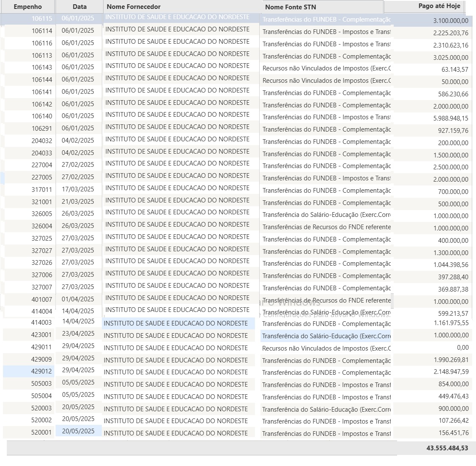Select the empenho 317011 cell
Screen dimensions: 476x466
tap(42, 190)
